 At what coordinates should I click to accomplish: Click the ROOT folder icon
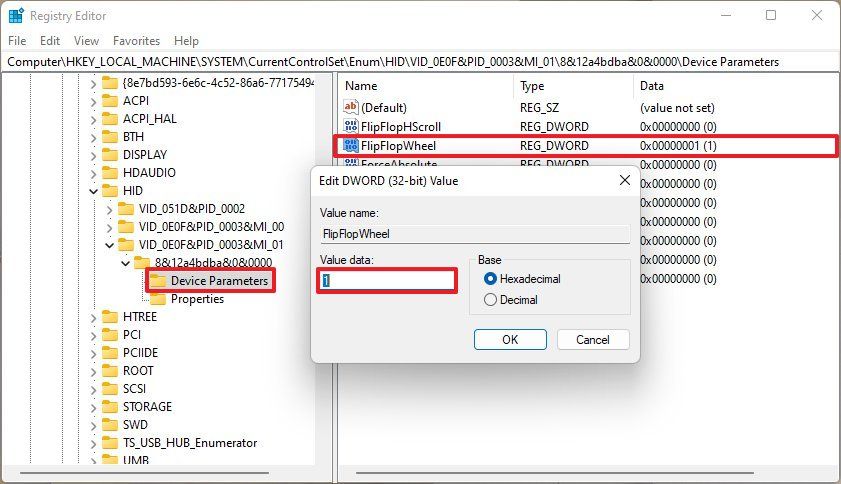click(110, 371)
